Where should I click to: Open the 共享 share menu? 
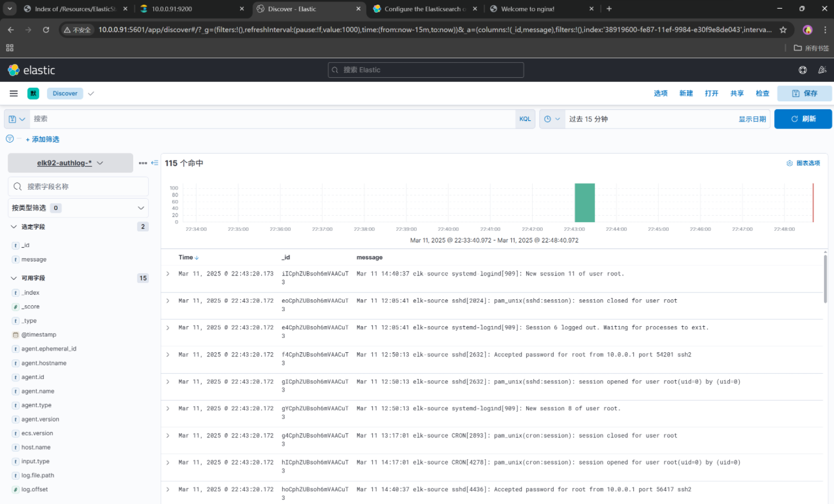[x=737, y=94]
